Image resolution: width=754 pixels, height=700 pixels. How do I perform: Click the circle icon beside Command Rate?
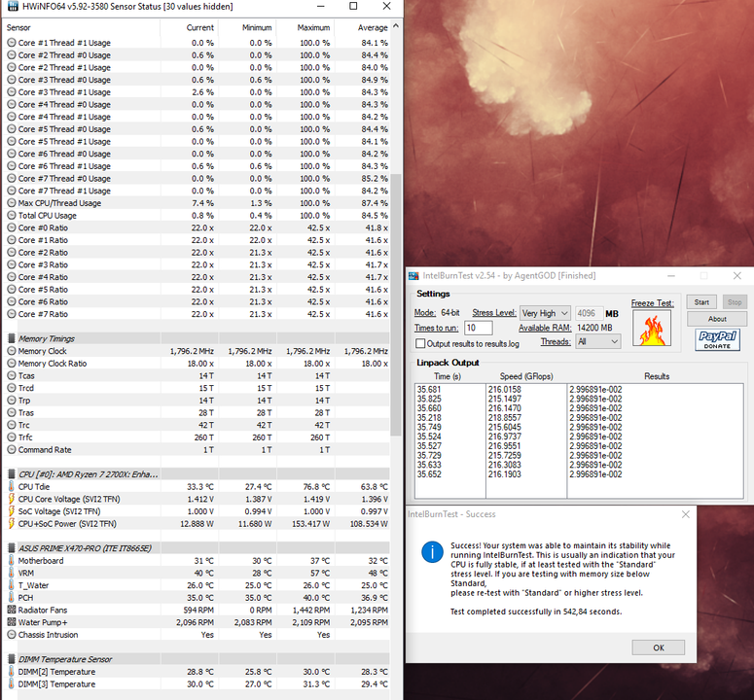pos(12,450)
